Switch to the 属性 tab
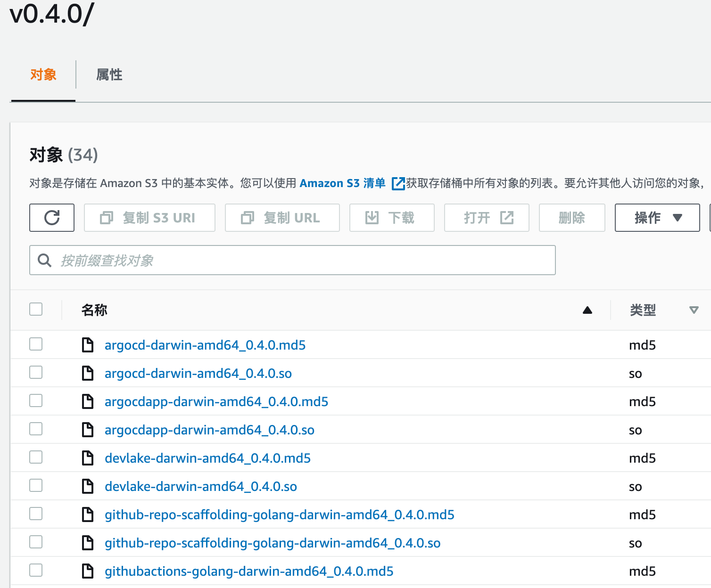The image size is (711, 588). [109, 74]
